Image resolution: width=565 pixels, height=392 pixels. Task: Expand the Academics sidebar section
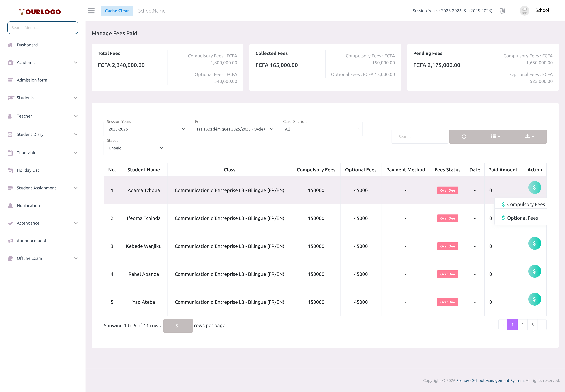[75, 62]
